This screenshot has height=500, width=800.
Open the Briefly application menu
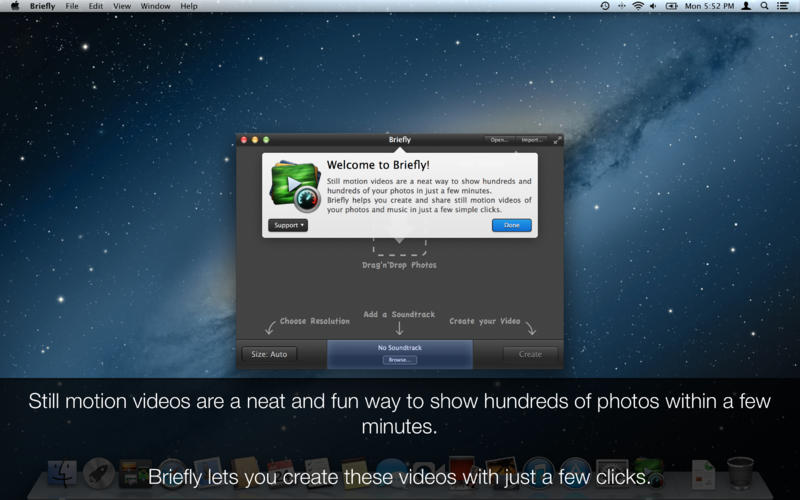tap(42, 6)
